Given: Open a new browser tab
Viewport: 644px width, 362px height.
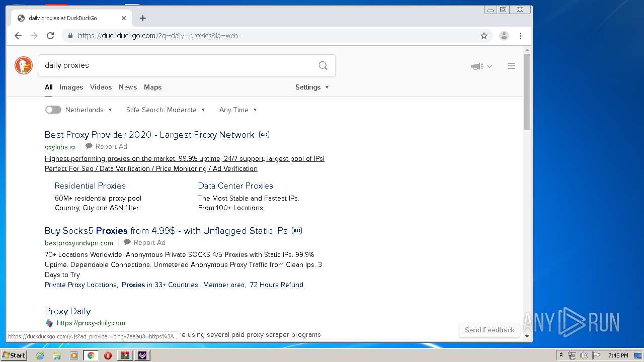Looking at the screenshot, I should pyautogui.click(x=143, y=18).
